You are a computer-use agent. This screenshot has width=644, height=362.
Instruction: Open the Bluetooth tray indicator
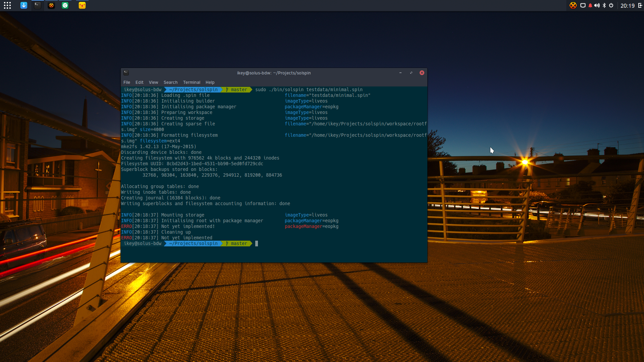click(604, 5)
